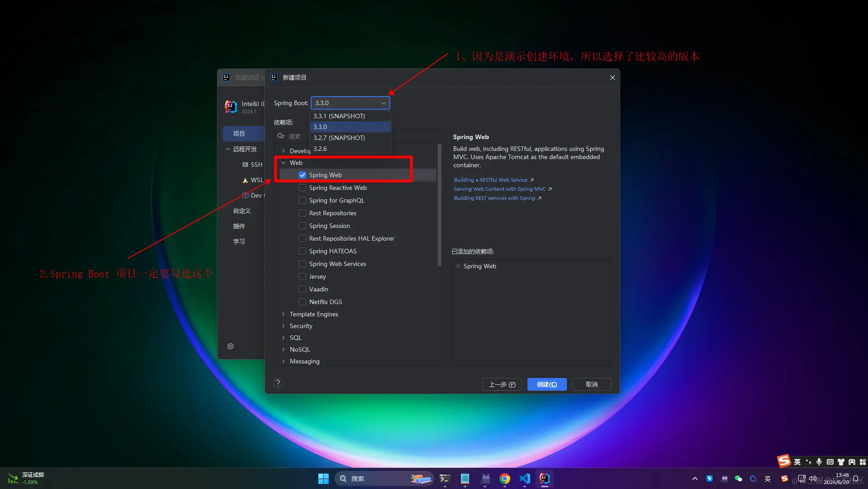Uncheck the Spring Web dependency checkbox

point(302,175)
